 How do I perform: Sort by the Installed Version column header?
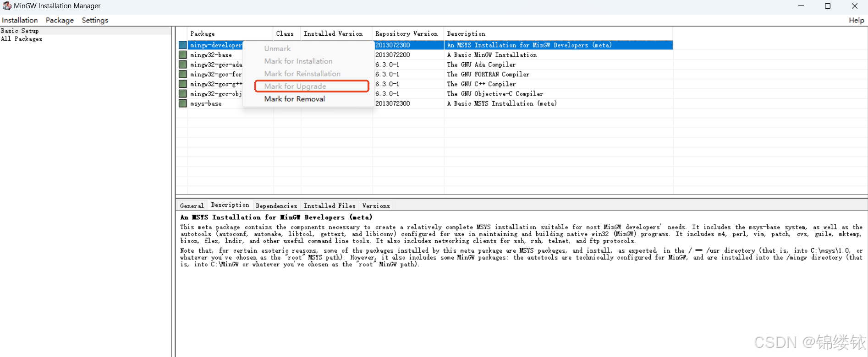tap(336, 33)
